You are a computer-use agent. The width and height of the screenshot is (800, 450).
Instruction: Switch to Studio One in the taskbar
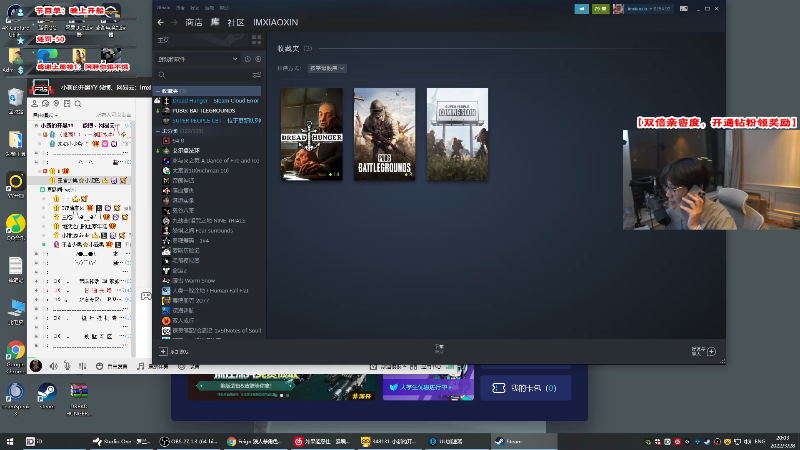[121, 441]
